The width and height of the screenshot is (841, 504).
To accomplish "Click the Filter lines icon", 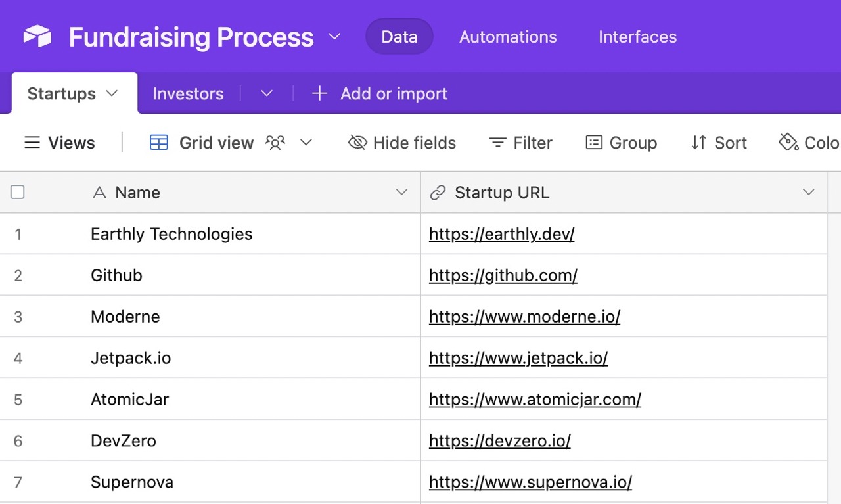I will tap(497, 143).
